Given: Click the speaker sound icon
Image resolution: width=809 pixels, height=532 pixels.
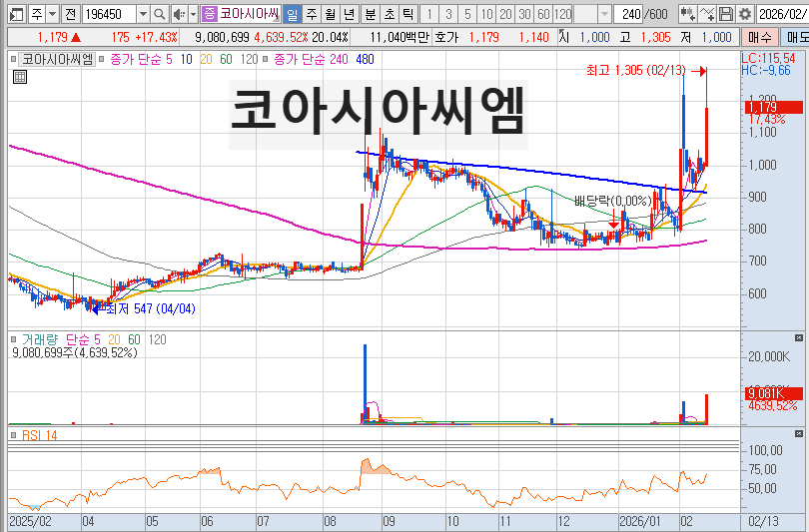Looking at the screenshot, I should pos(179,14).
